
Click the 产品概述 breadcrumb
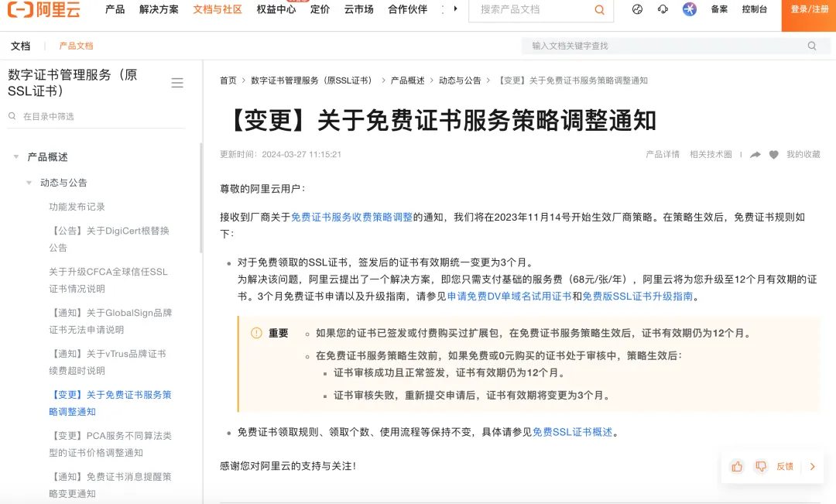[407, 81]
